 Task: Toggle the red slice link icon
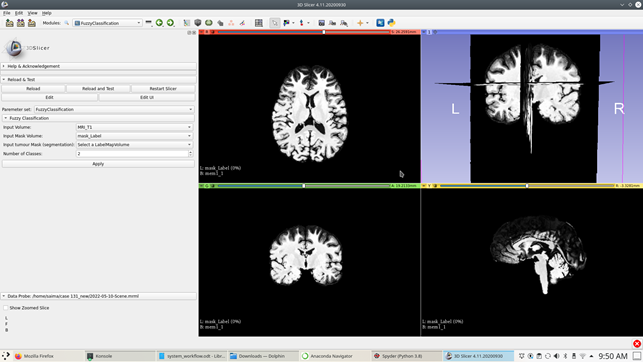pyautogui.click(x=213, y=32)
